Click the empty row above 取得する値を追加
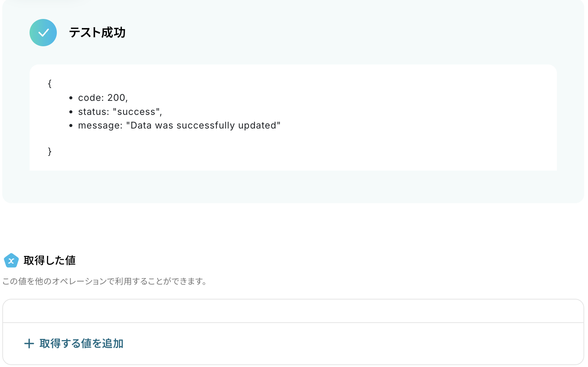Viewport: 588px width, 367px height. (x=293, y=311)
